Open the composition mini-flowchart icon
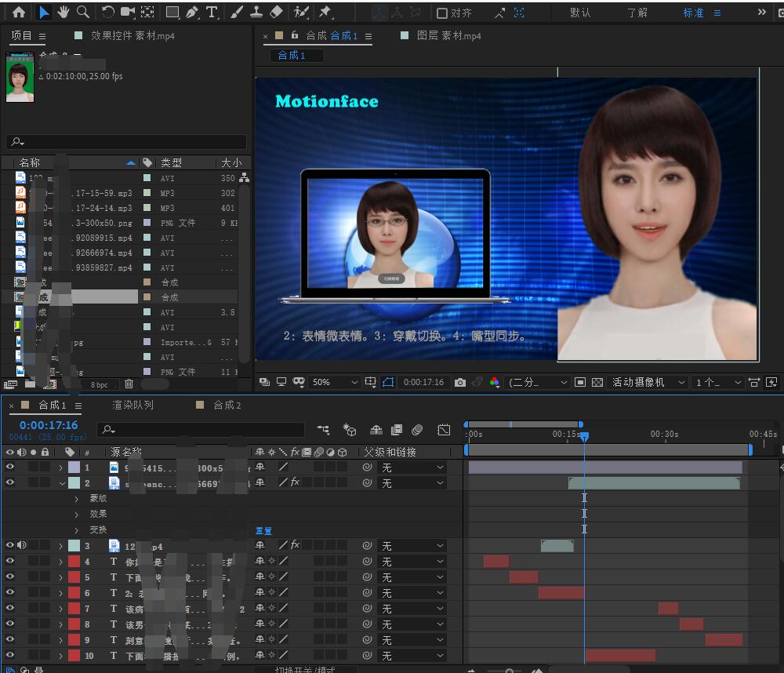This screenshot has width=784, height=673. (x=324, y=430)
